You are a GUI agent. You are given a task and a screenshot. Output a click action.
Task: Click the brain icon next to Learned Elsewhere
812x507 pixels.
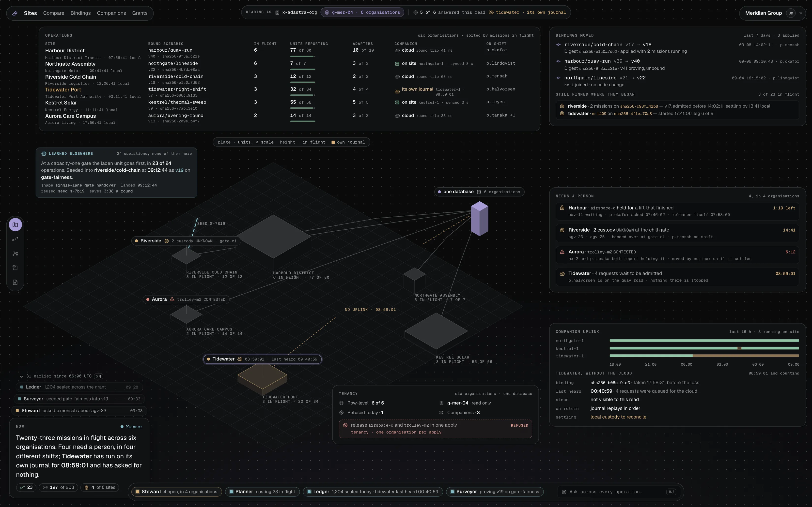[44, 154]
